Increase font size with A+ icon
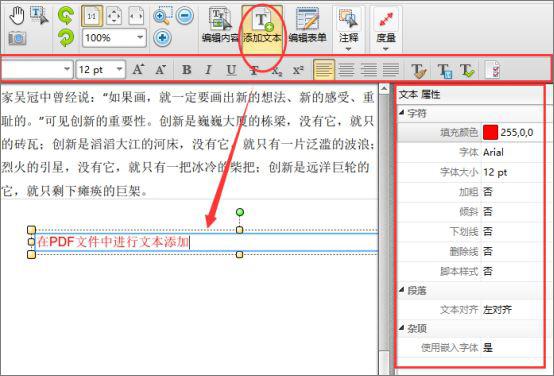 pyautogui.click(x=138, y=69)
